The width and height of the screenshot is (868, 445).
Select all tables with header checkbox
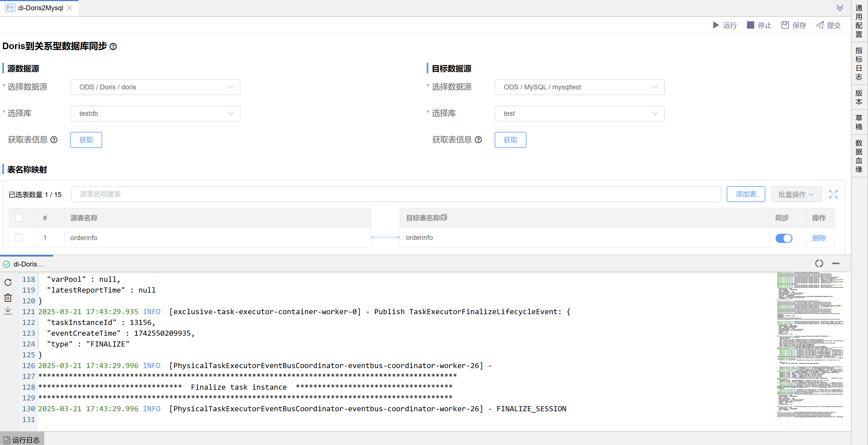(x=18, y=218)
